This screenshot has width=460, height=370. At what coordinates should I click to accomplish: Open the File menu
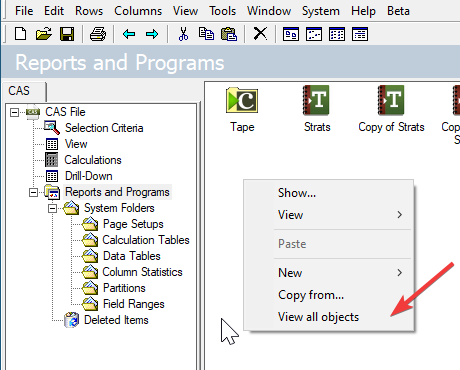(24, 11)
